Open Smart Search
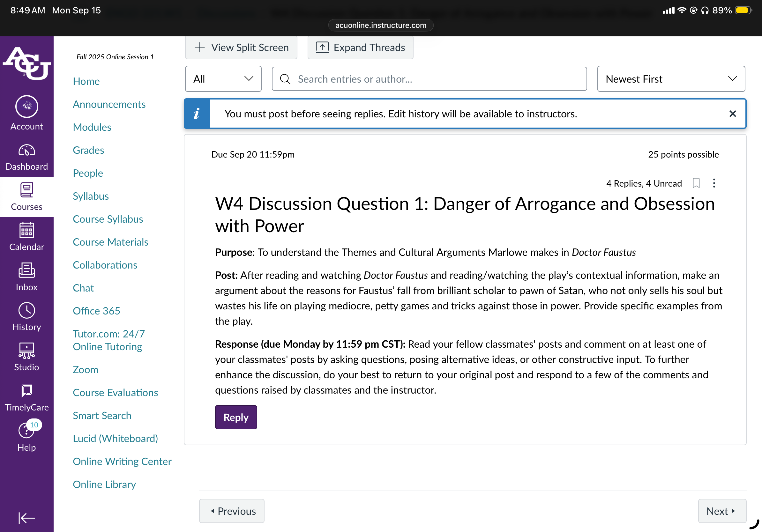This screenshot has height=532, width=762. 102,415
